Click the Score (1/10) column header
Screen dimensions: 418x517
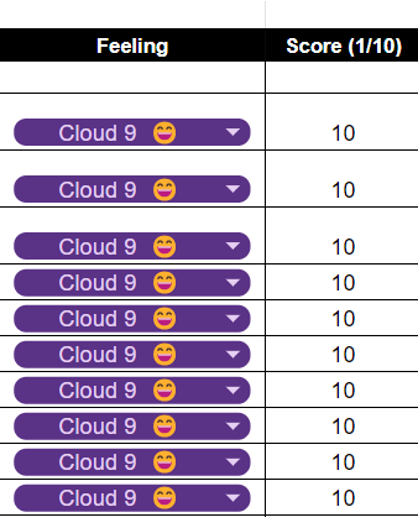point(342,45)
